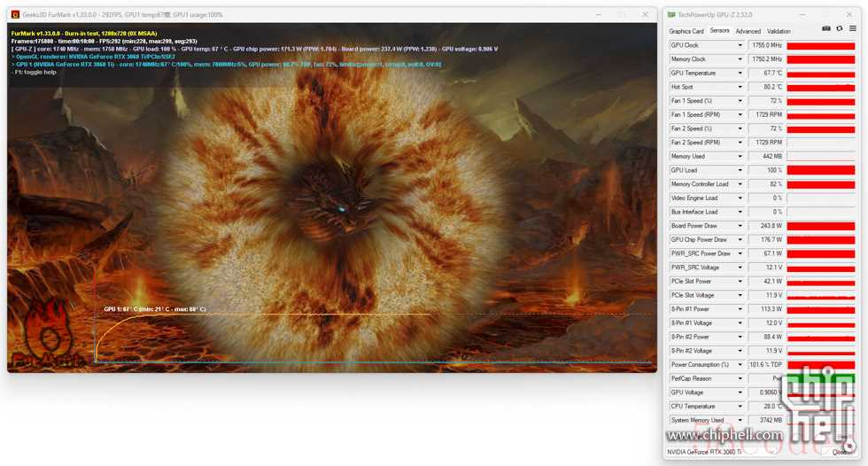Click the GPU Load red history graph
Screen dimensions: 868x466
tap(821, 170)
